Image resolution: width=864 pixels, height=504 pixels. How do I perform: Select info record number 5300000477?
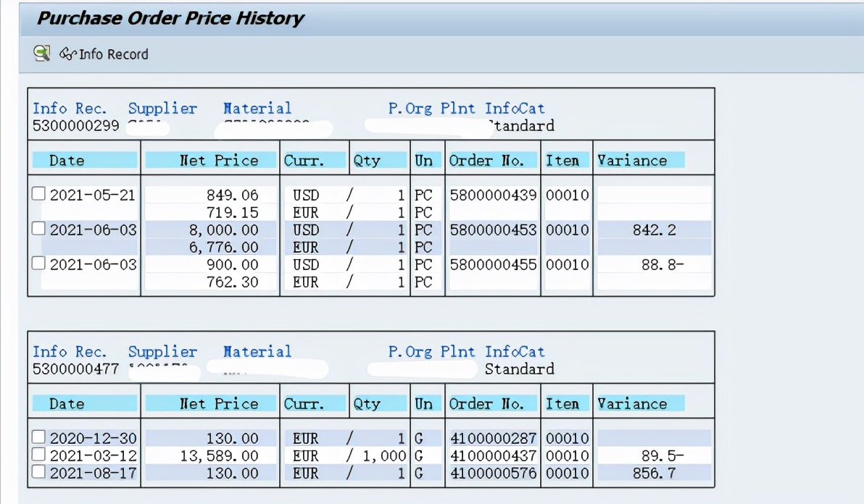coord(75,369)
